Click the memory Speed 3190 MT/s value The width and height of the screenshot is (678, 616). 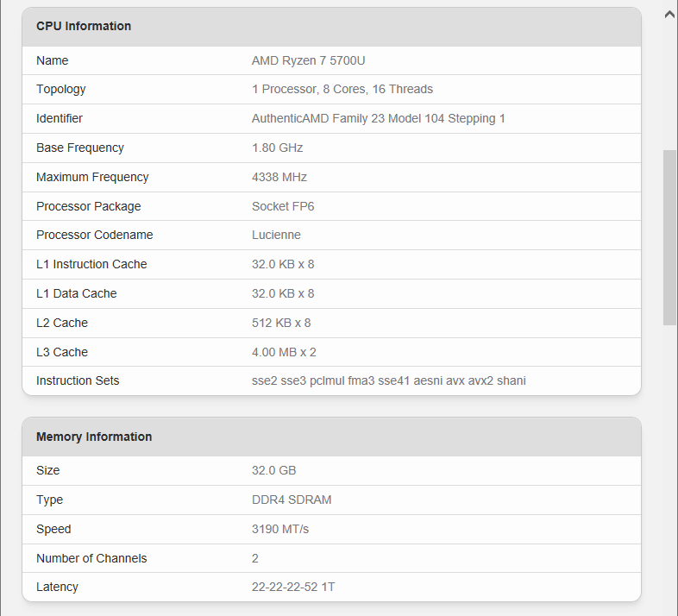(x=279, y=529)
